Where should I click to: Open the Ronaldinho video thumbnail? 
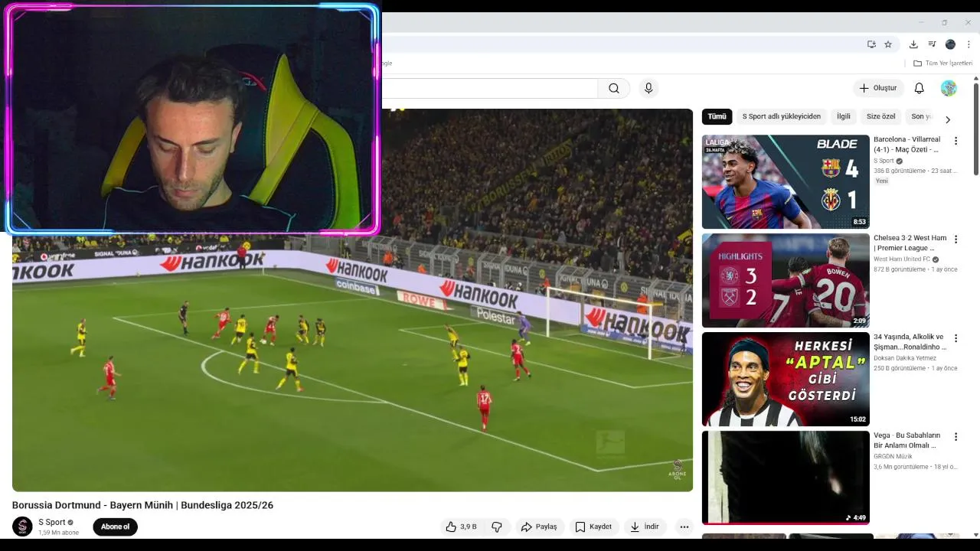point(786,379)
